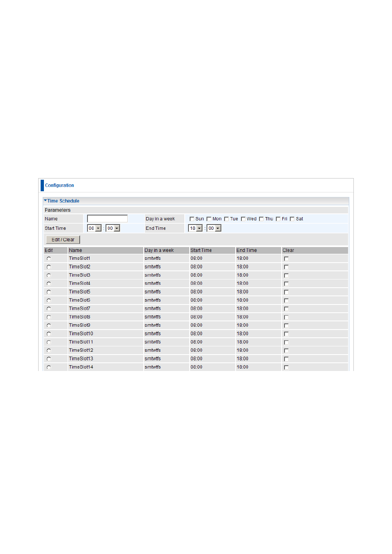Screen dimensions: 392x554
Task: Click the Configuration heading
Action: 60,185
